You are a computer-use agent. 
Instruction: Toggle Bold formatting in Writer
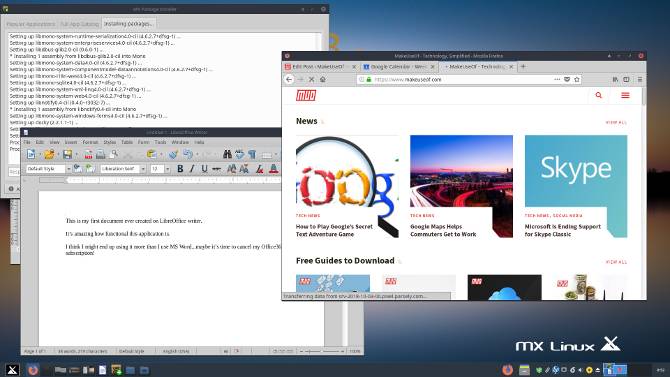[180, 169]
